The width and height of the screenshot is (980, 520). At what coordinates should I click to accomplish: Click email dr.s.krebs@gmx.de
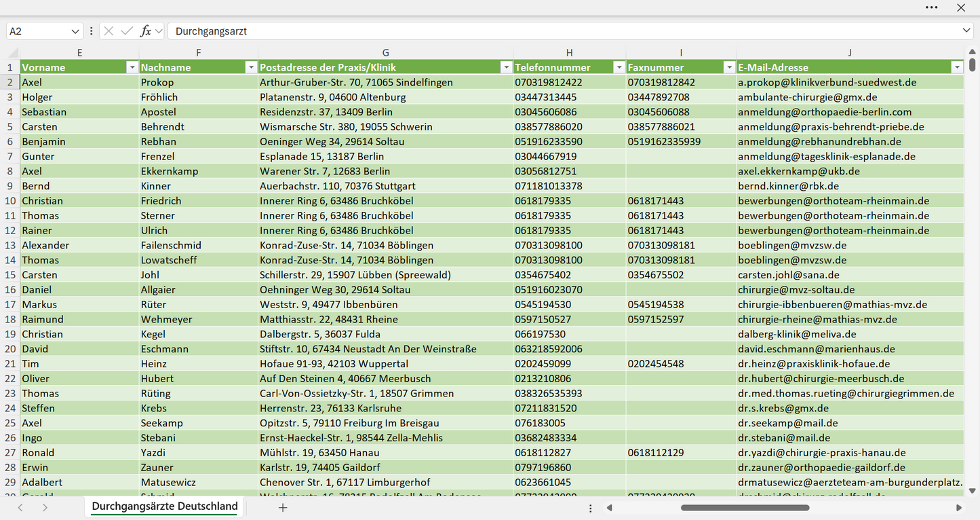tap(850, 408)
